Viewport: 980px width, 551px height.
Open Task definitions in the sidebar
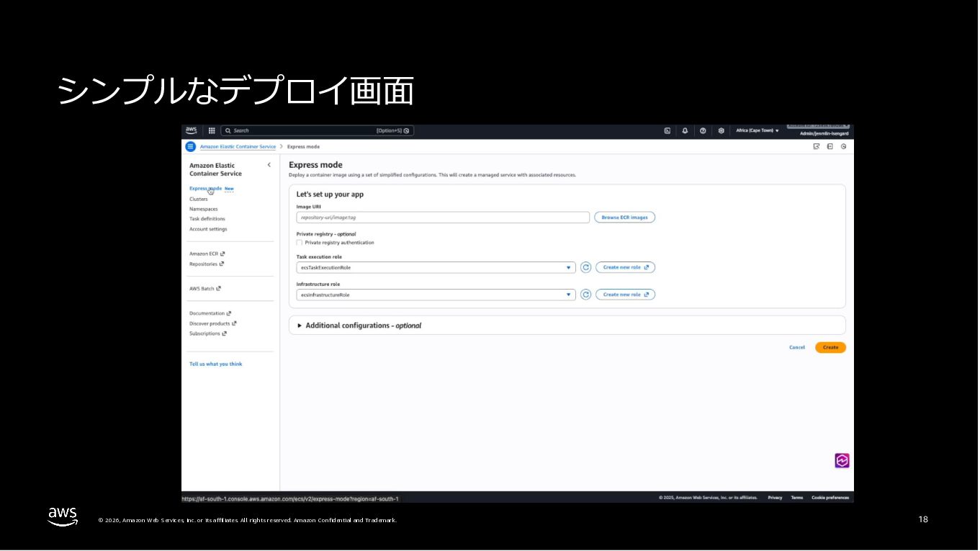coord(207,219)
